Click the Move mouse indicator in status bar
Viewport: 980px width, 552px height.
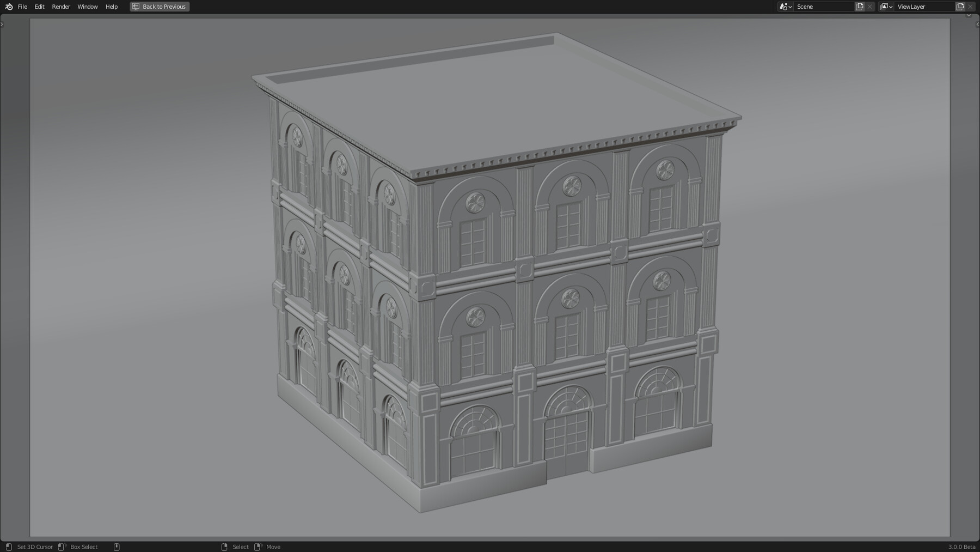[259, 547]
